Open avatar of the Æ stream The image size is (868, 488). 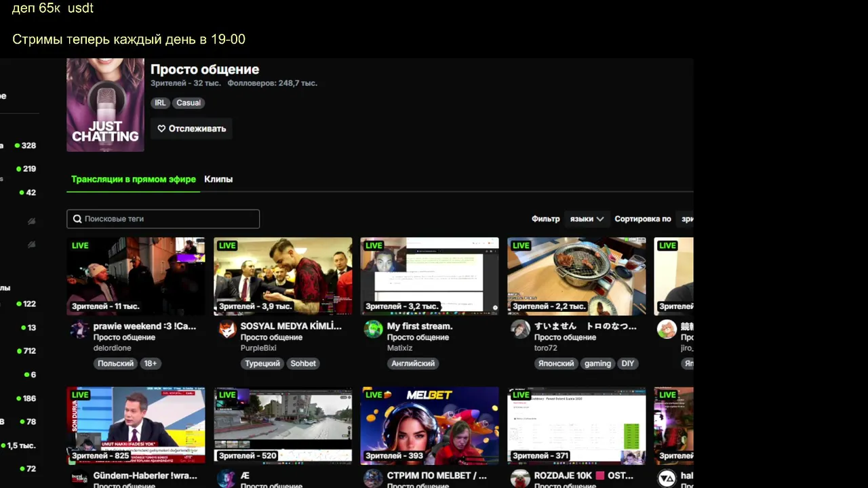tap(227, 479)
